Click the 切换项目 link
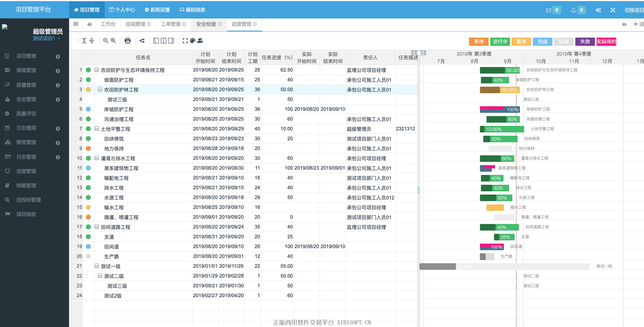This screenshot has width=644, height=327. pyautogui.click(x=634, y=10)
